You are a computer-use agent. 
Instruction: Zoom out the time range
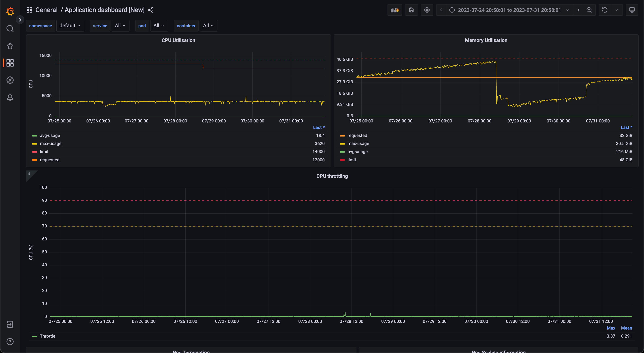(x=589, y=10)
